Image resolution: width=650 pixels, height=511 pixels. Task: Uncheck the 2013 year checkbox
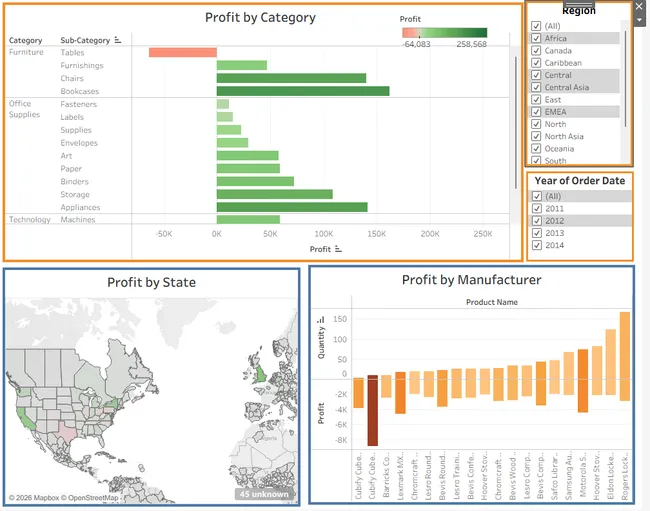pos(537,233)
